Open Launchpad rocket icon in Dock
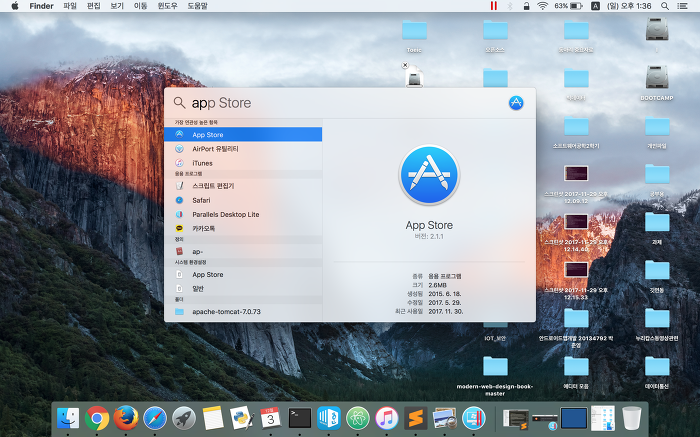 pos(184,419)
